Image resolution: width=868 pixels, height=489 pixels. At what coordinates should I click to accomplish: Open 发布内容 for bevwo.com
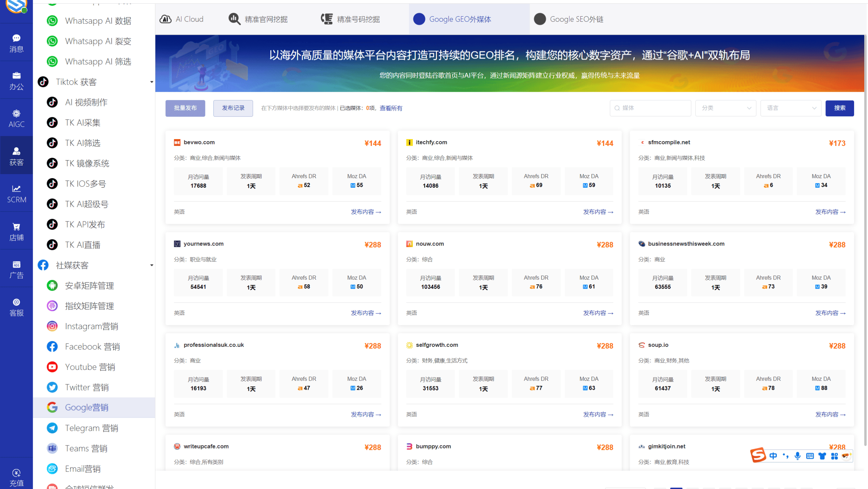366,212
